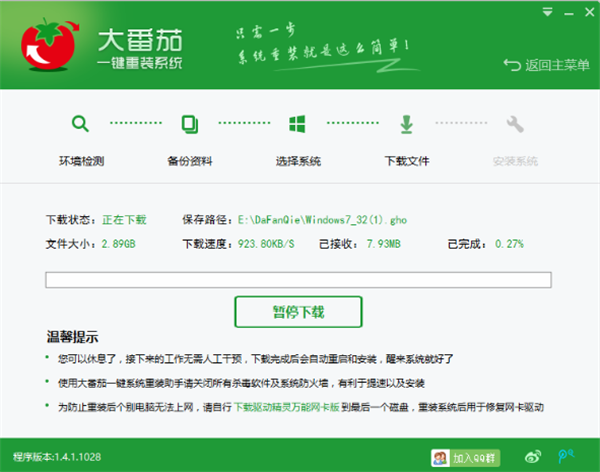The image size is (600, 472).
Task: Minimize the window
Action: [569, 14]
